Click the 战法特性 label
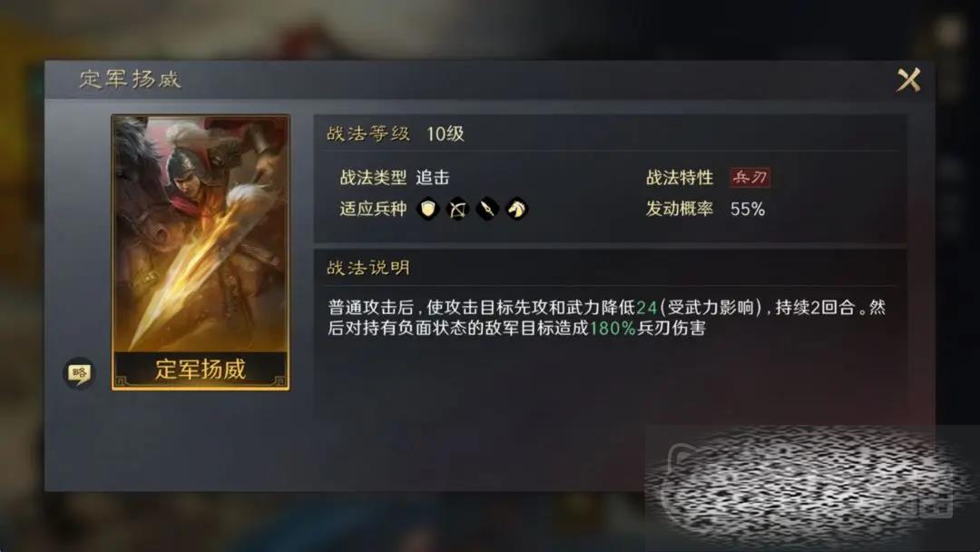Screen dimensions: 980x552 [680, 178]
